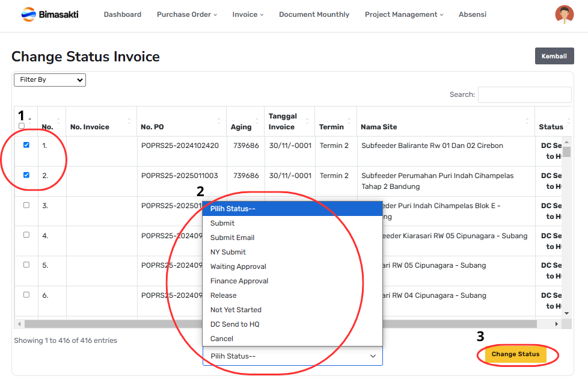Image resolution: width=588 pixels, height=382 pixels.
Task: Click the vertical scrollbar down arrow
Action: [x=566, y=313]
